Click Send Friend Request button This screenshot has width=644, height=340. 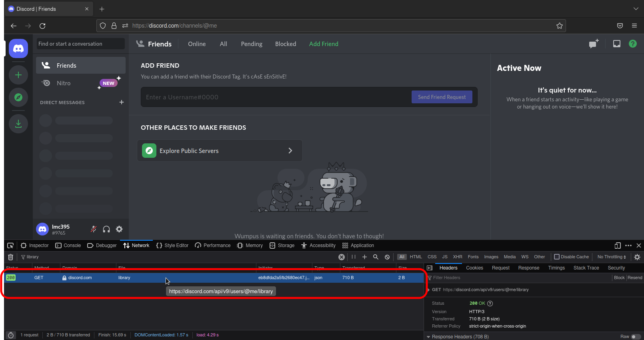[x=442, y=97]
